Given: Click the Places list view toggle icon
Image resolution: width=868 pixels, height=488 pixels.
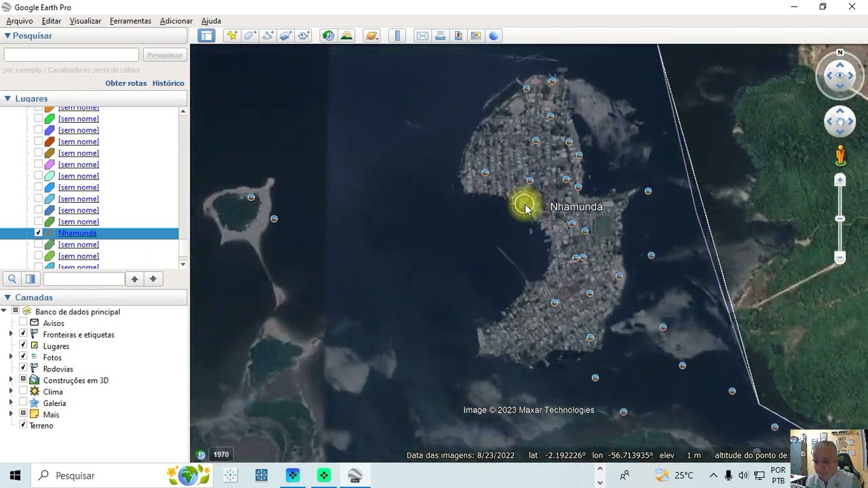Looking at the screenshot, I should [31, 279].
